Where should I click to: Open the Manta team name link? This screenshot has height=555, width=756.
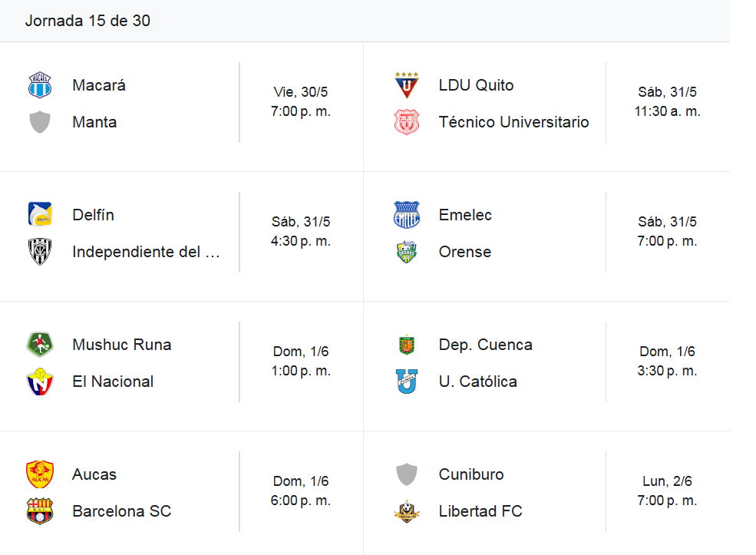tap(94, 122)
